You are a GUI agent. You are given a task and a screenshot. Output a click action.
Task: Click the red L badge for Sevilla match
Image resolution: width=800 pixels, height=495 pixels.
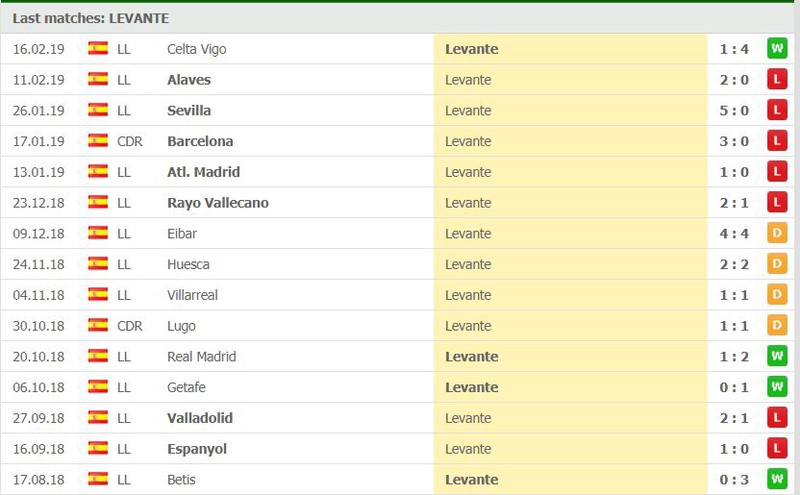coord(777,110)
